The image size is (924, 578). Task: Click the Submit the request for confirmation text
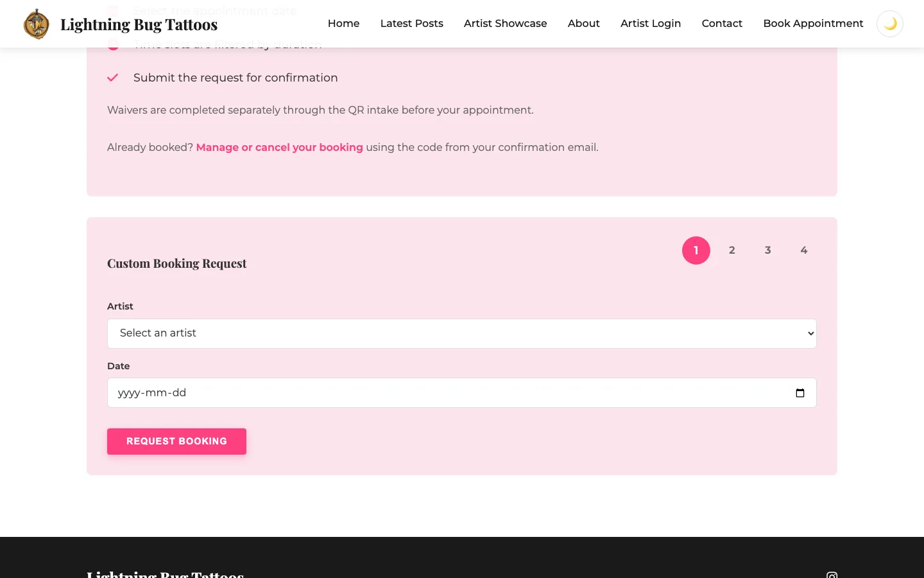tap(235, 78)
